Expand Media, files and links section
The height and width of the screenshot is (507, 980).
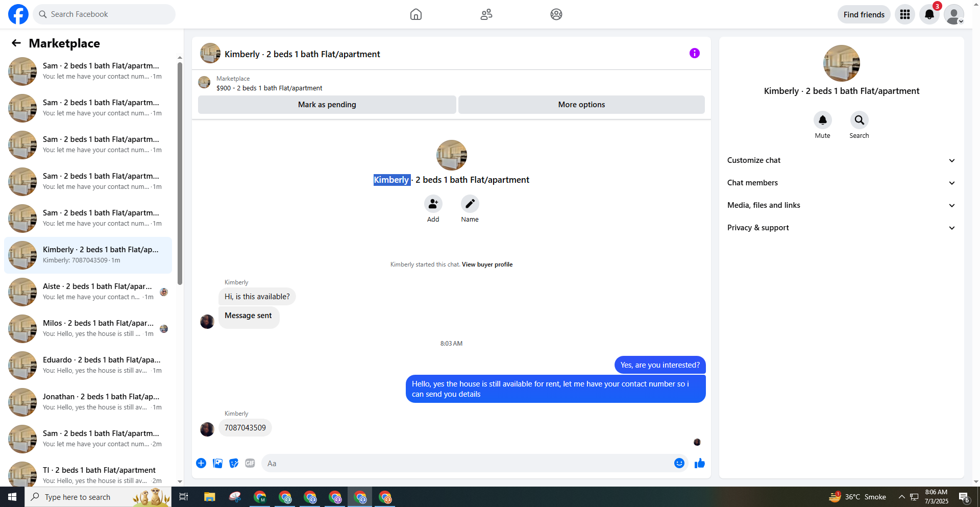coord(841,205)
